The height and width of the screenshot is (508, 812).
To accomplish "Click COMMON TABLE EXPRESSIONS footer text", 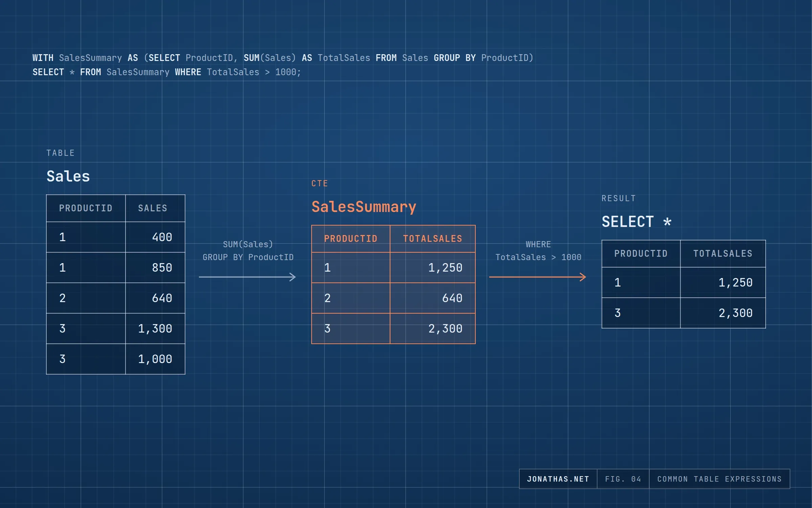I will pos(720,479).
